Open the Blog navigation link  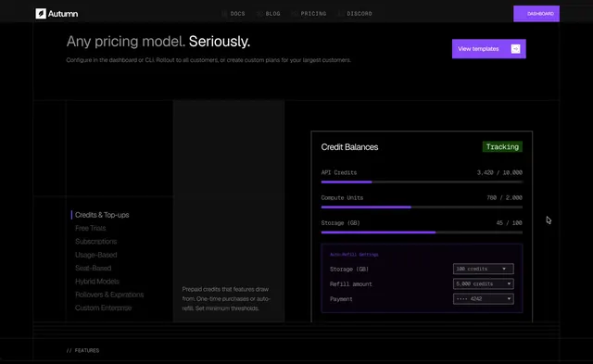pos(269,14)
